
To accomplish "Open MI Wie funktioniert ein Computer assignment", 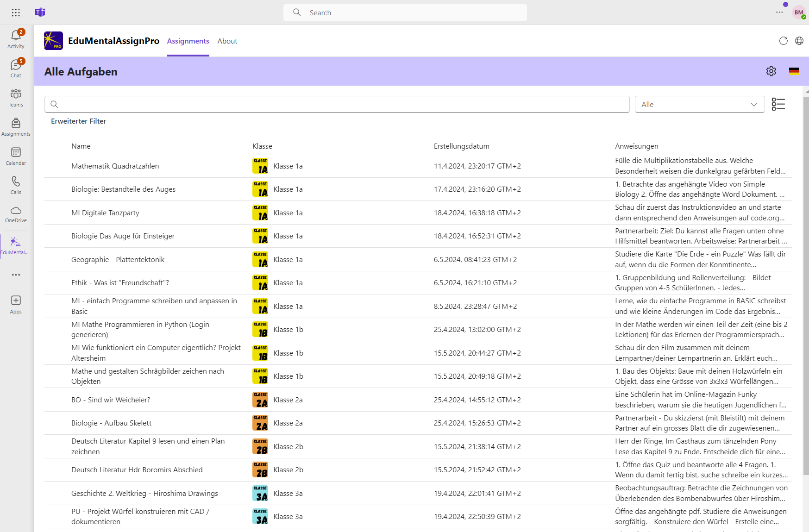I will pyautogui.click(x=156, y=353).
